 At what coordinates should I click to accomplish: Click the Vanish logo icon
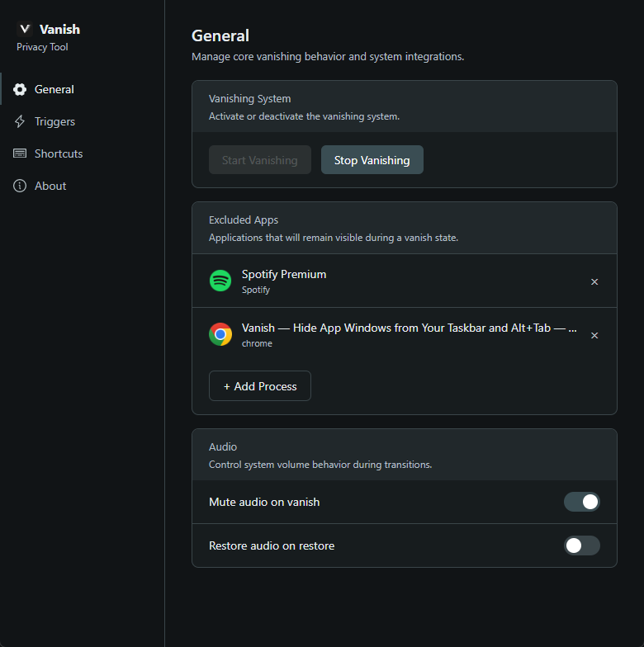25,29
